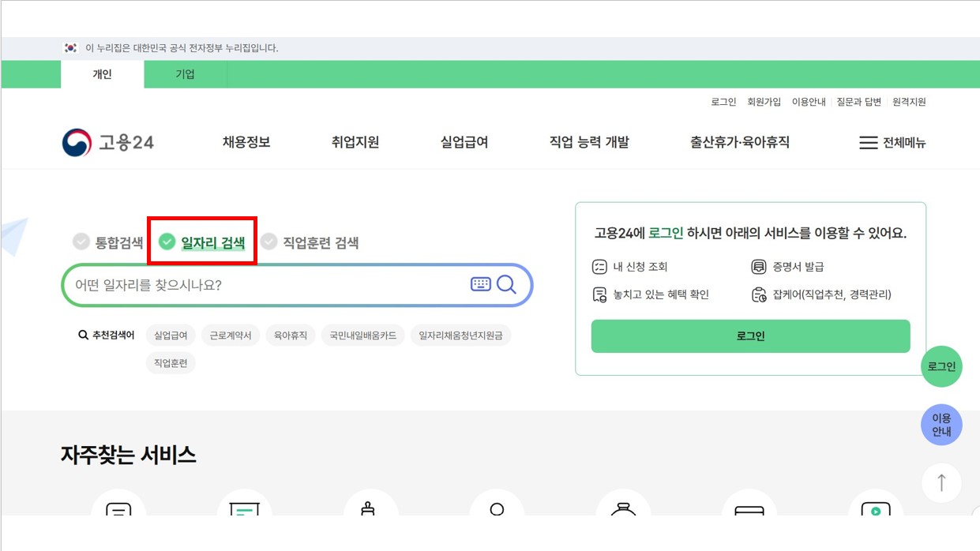This screenshot has height=551, width=980.
Task: Click the 일자리채움청년지원금 keyword chip
Action: pos(460,335)
